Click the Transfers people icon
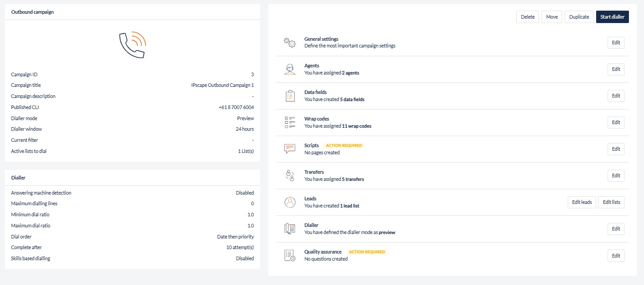 pos(289,176)
